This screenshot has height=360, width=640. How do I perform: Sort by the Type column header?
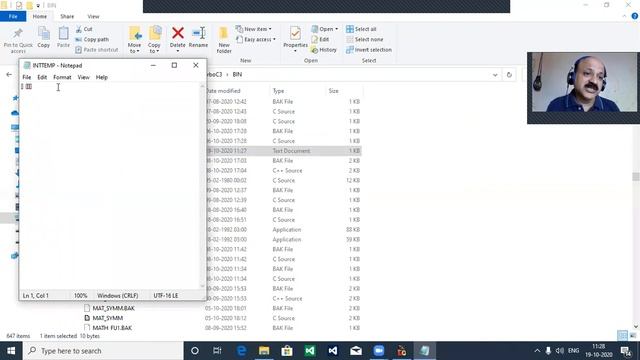(x=278, y=91)
